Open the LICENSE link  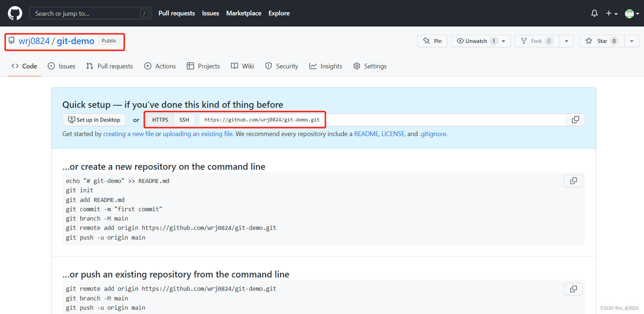tap(393, 134)
